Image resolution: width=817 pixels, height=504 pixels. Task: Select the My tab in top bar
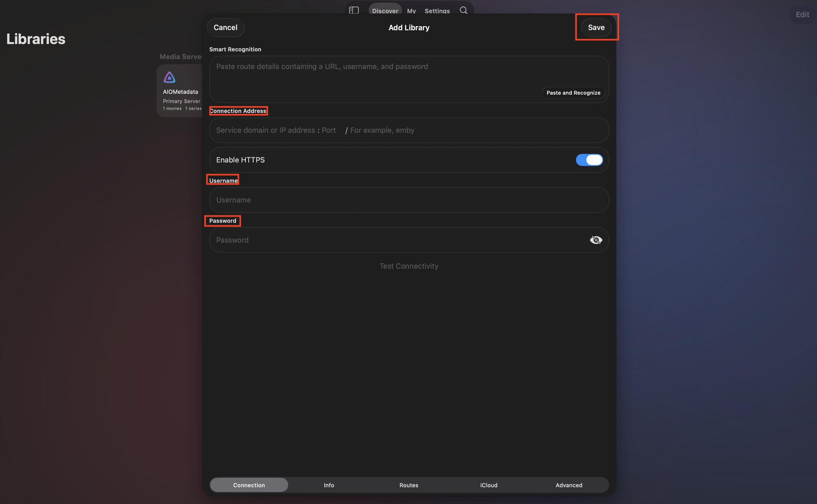click(x=412, y=11)
